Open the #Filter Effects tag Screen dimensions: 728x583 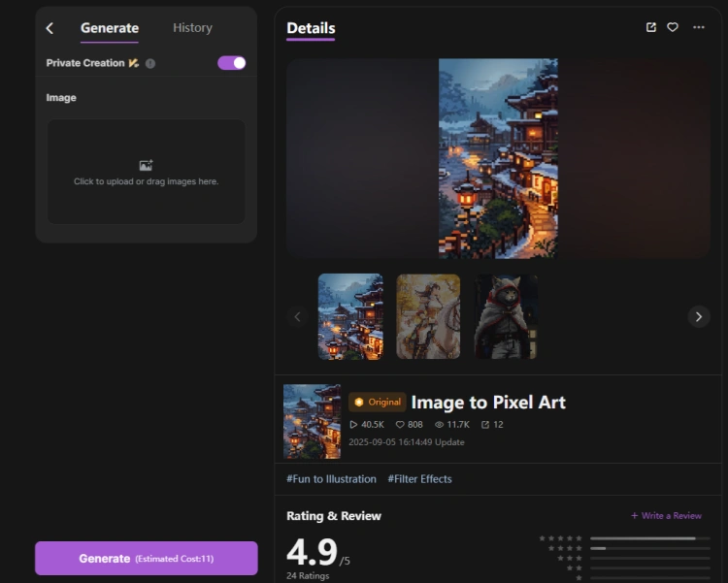419,479
